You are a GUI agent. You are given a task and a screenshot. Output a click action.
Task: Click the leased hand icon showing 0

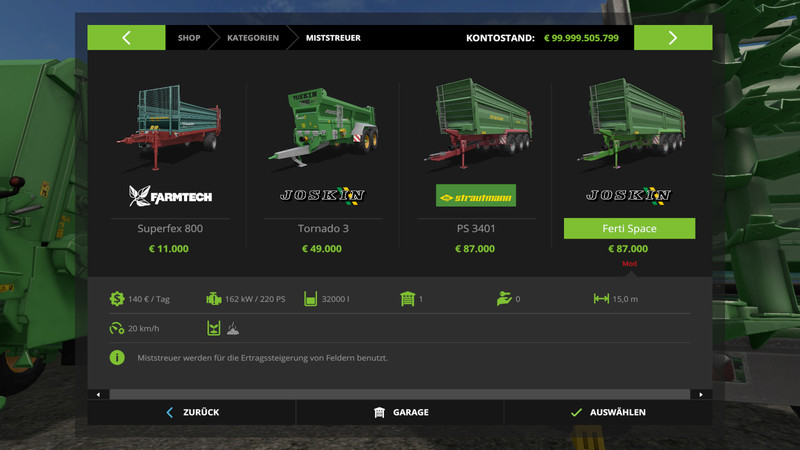(x=504, y=298)
